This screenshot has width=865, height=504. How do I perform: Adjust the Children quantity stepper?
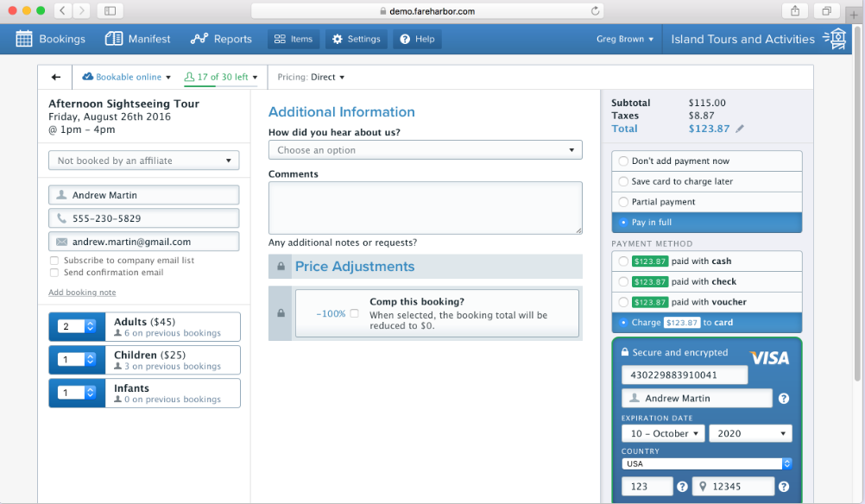click(x=91, y=360)
